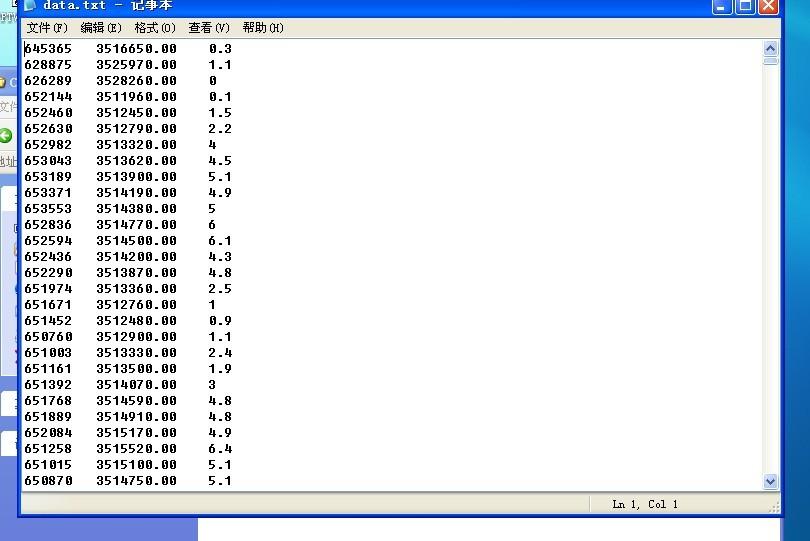Click the value 2.5 in row 651974
The width and height of the screenshot is (810, 541).
coord(220,289)
